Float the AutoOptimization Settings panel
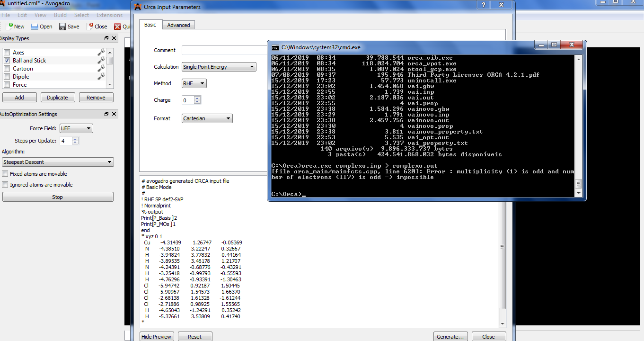The height and width of the screenshot is (341, 644). [x=106, y=114]
